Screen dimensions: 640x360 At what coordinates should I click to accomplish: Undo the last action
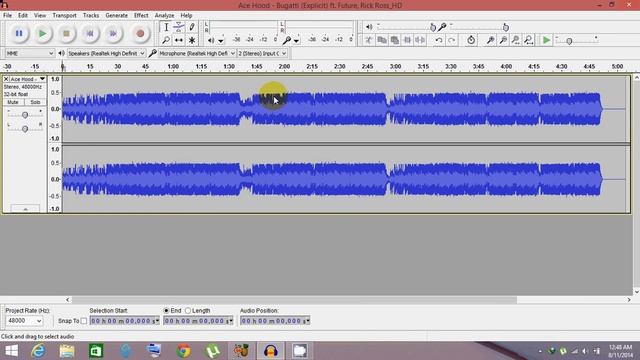[x=439, y=40]
